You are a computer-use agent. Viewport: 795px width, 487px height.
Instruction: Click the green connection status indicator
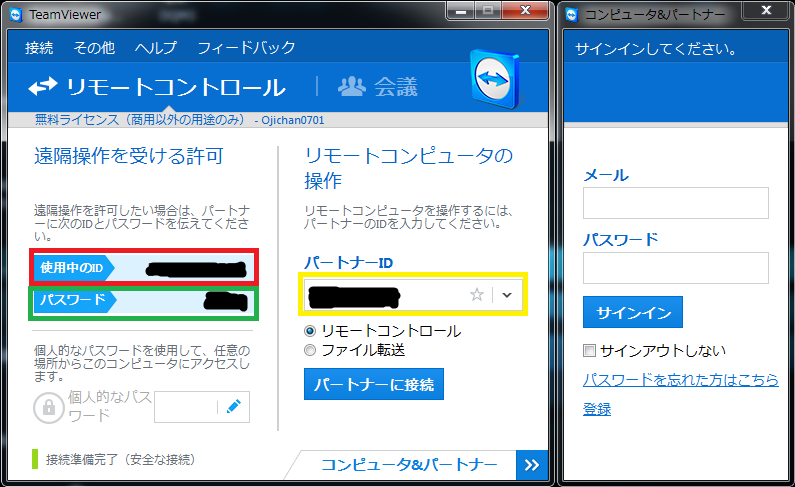(x=35, y=459)
